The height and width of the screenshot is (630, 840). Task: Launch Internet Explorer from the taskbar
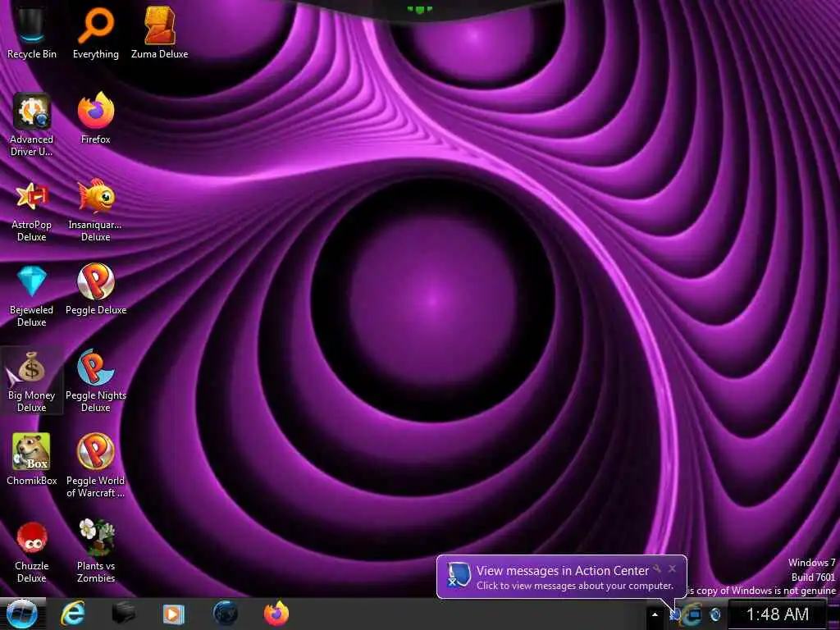click(x=72, y=614)
